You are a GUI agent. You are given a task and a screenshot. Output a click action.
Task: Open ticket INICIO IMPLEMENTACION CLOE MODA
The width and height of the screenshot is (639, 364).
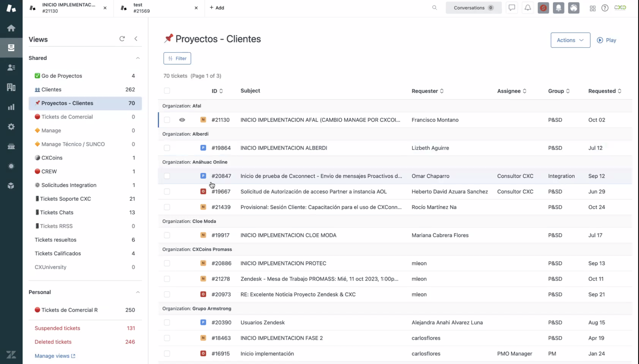[x=288, y=235]
